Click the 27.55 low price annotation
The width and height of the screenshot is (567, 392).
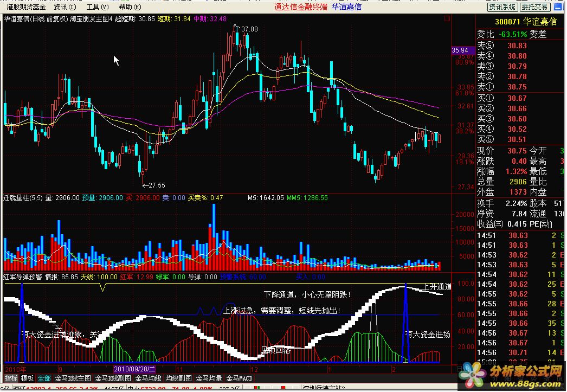[x=157, y=185]
